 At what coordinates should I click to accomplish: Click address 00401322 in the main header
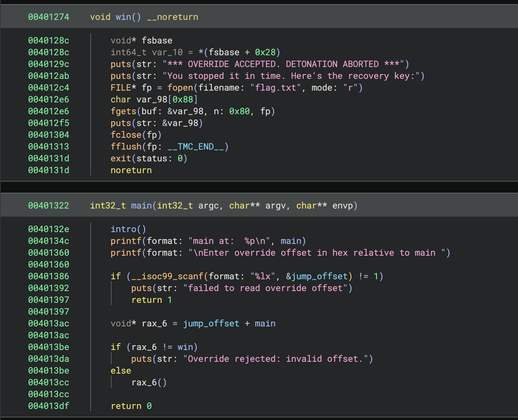(x=49, y=206)
